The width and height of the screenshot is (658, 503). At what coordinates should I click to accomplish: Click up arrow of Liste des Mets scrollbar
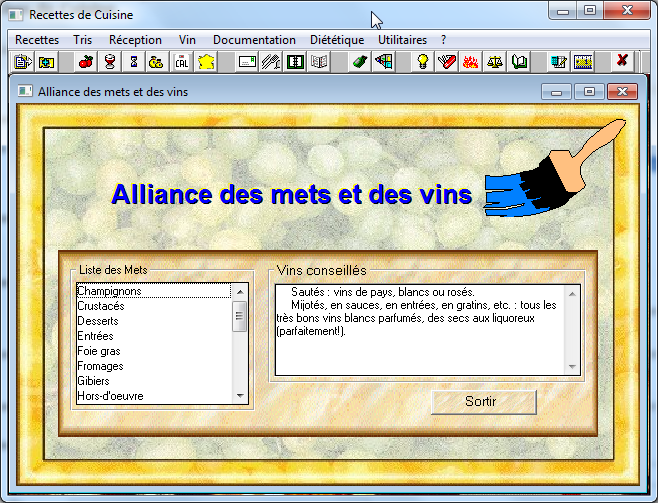pyautogui.click(x=240, y=292)
